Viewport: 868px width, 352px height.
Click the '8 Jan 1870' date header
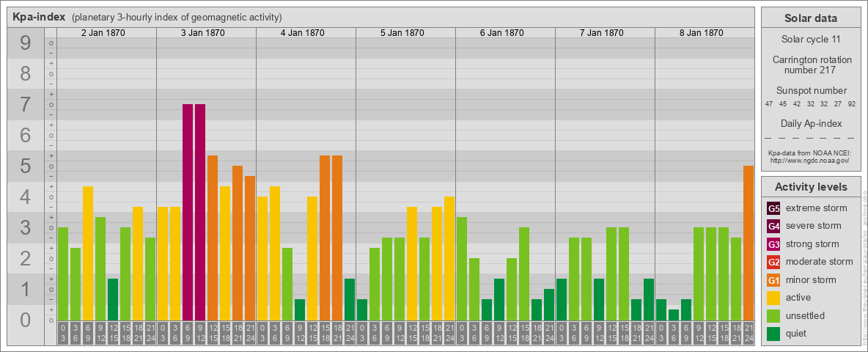[701, 33]
